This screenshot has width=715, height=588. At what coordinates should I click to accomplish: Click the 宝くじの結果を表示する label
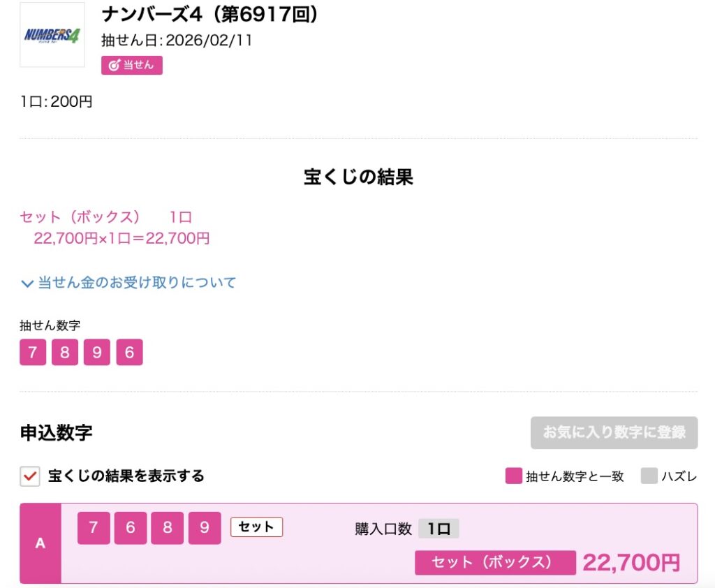[x=126, y=476]
